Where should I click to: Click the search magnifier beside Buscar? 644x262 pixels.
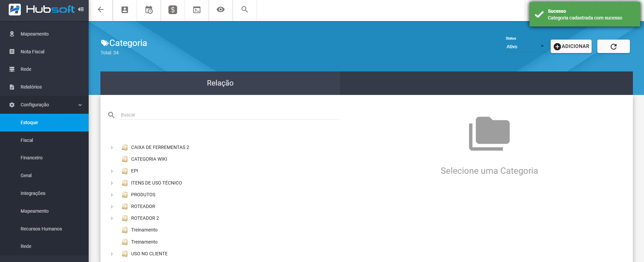(x=111, y=115)
